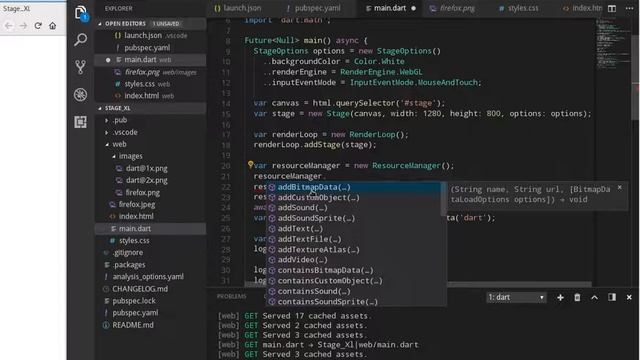This screenshot has width=640, height=360.
Task: Choose addTextFile suggestion
Action: pos(354,239)
